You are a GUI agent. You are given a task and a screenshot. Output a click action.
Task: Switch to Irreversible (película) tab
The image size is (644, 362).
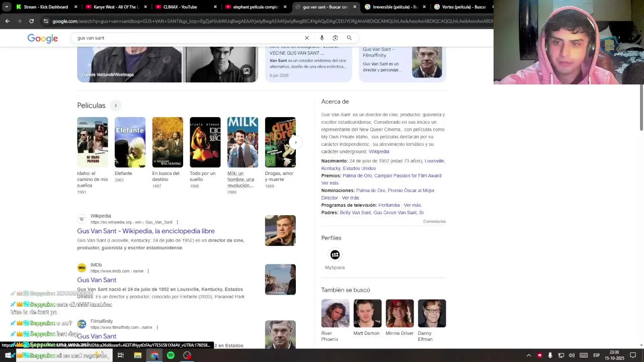pyautogui.click(x=394, y=7)
